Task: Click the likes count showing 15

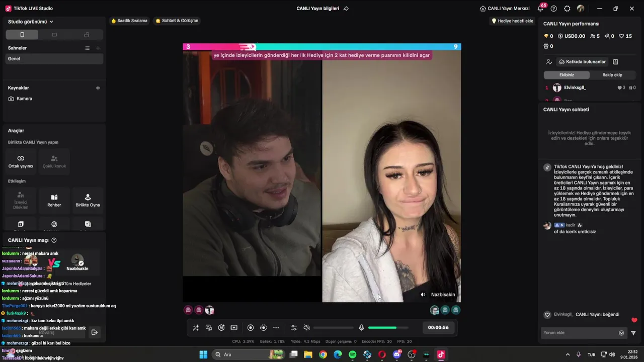Action: 625,36
